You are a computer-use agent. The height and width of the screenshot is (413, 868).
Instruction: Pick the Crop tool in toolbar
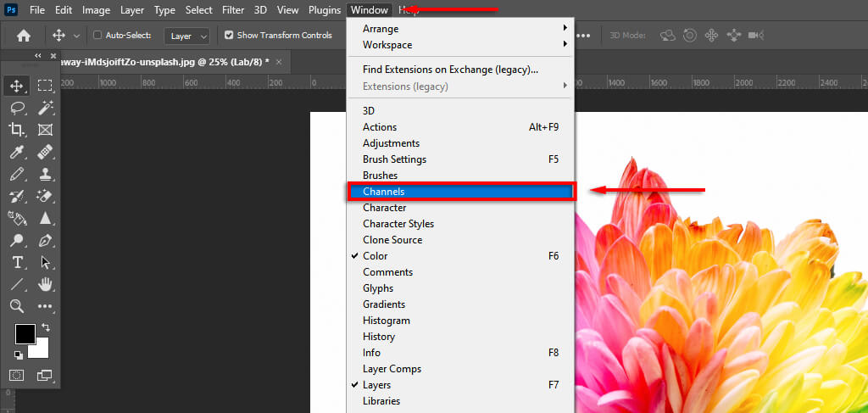point(16,130)
